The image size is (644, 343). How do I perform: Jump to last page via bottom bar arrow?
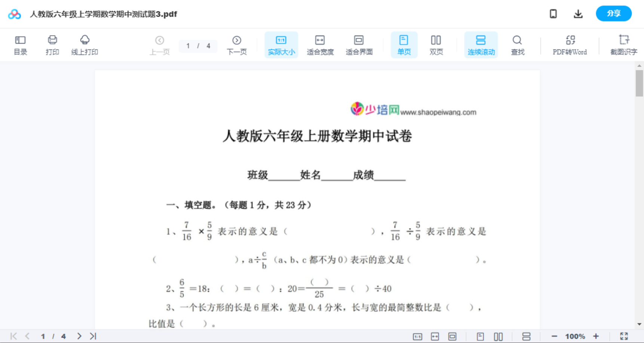[x=92, y=336]
